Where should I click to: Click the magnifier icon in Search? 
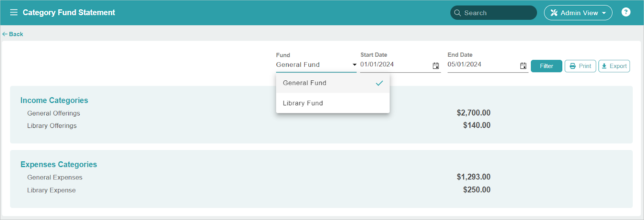point(457,13)
